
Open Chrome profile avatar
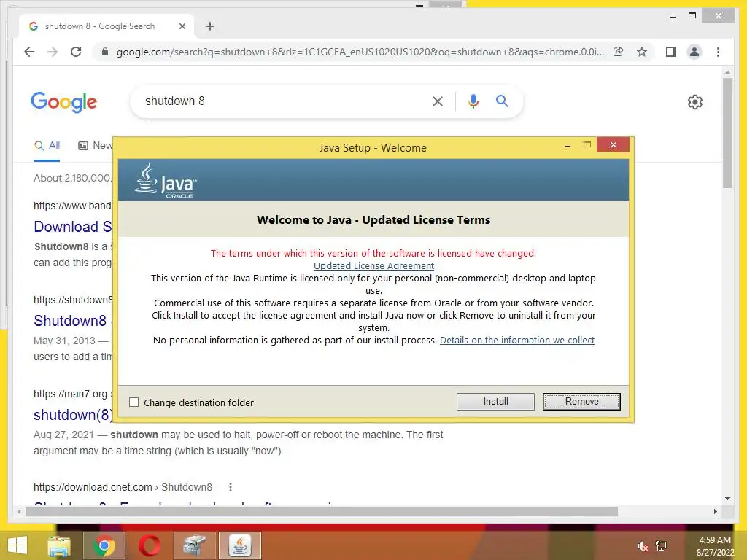click(694, 52)
